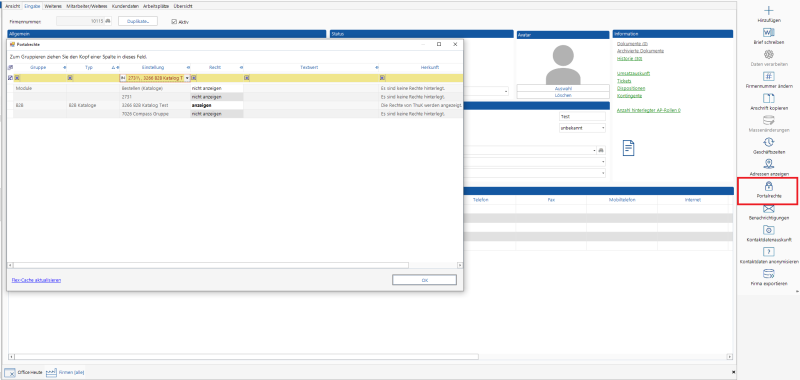Image resolution: width=800 pixels, height=380 pixels.
Task: Click Flex-Cache aktualisieren link
Action: pyautogui.click(x=36, y=280)
